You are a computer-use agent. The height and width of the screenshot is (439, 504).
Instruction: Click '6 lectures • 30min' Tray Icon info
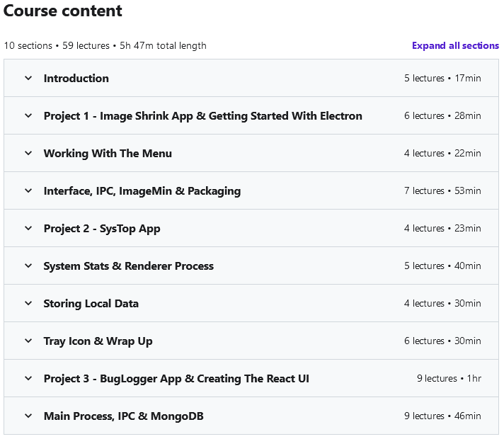(442, 341)
